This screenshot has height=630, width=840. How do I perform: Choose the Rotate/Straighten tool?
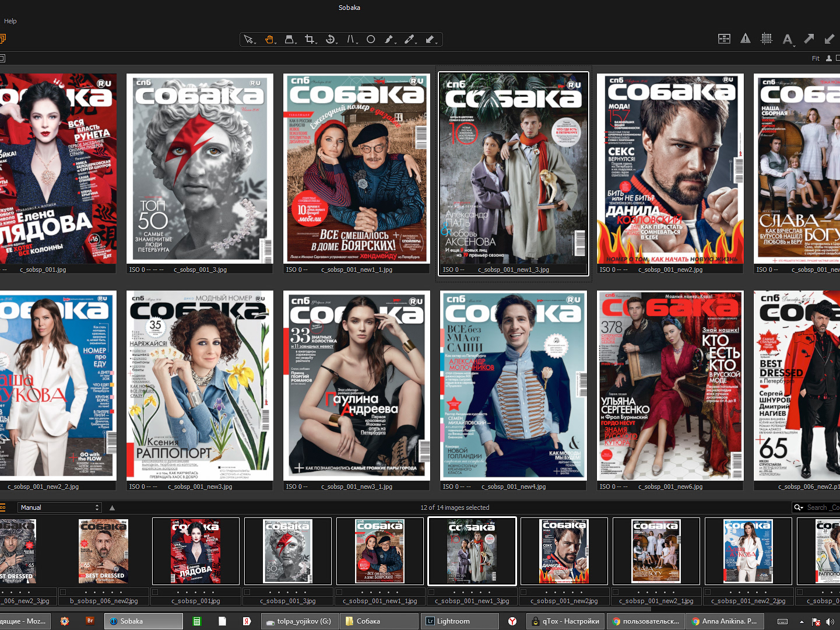(x=331, y=40)
